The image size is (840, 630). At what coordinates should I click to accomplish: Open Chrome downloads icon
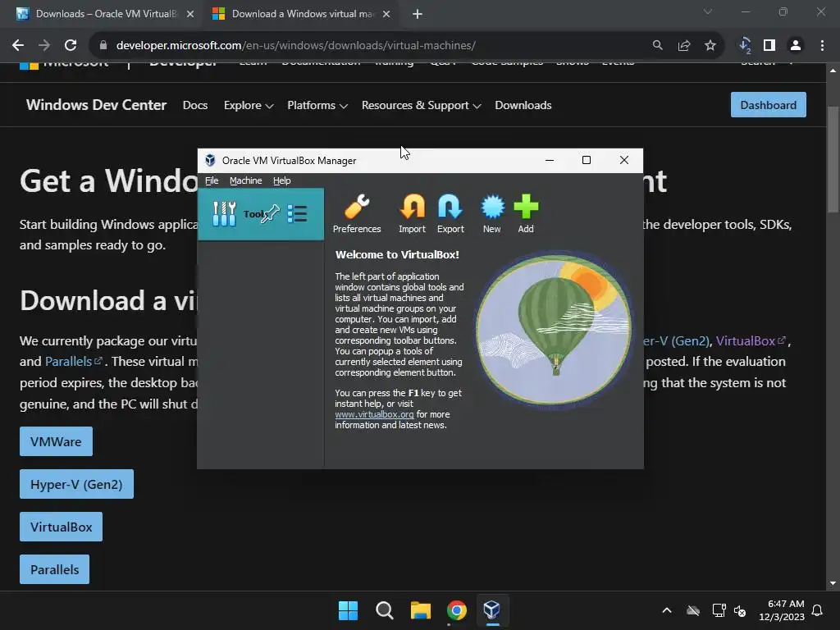[745, 46]
